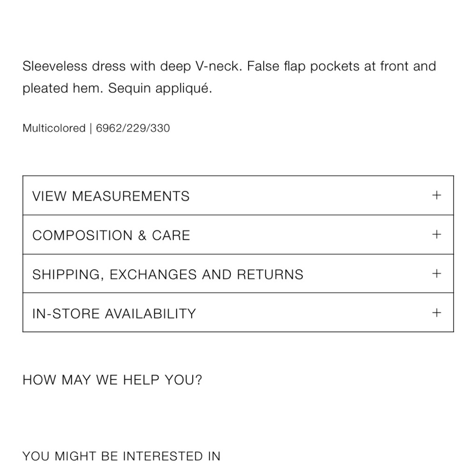
Task: Open the HOW MAY WE HELP YOU? link
Action: (x=112, y=380)
